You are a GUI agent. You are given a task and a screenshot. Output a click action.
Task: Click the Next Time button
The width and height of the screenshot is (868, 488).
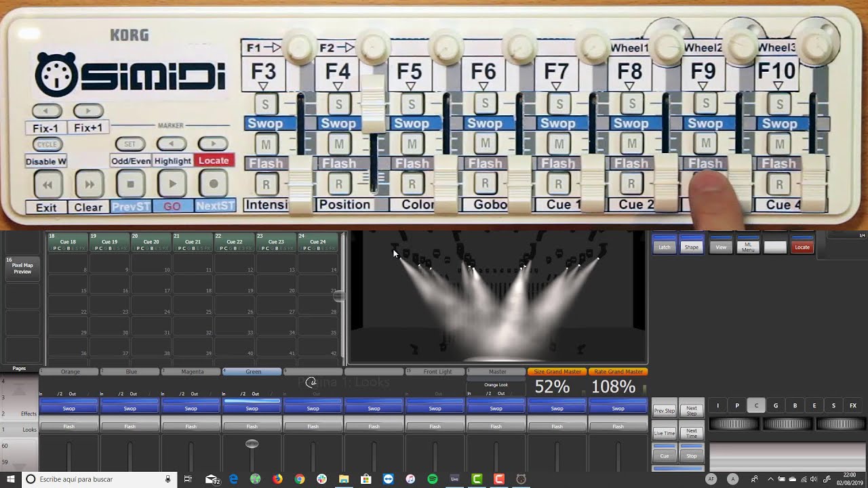[x=692, y=432]
